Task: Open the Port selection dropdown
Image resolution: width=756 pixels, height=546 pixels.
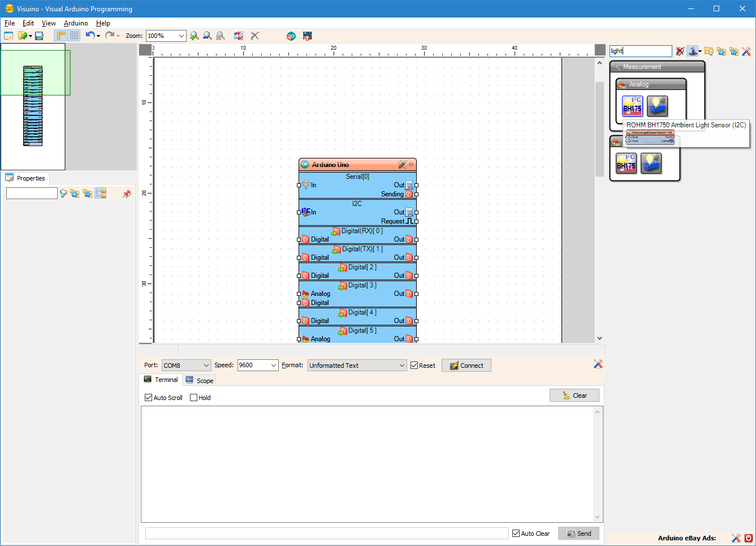Action: point(207,365)
